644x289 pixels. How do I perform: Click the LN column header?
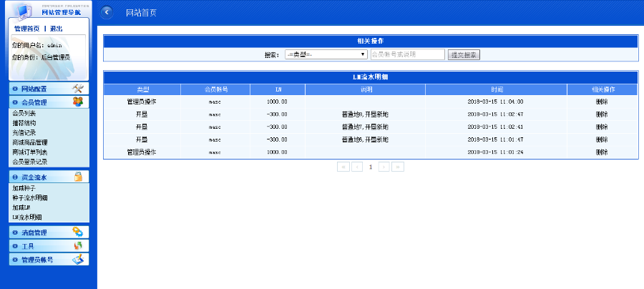tap(278, 89)
